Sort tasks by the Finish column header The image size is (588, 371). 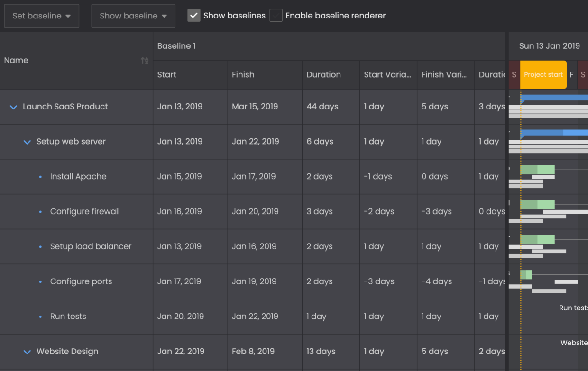pos(242,74)
